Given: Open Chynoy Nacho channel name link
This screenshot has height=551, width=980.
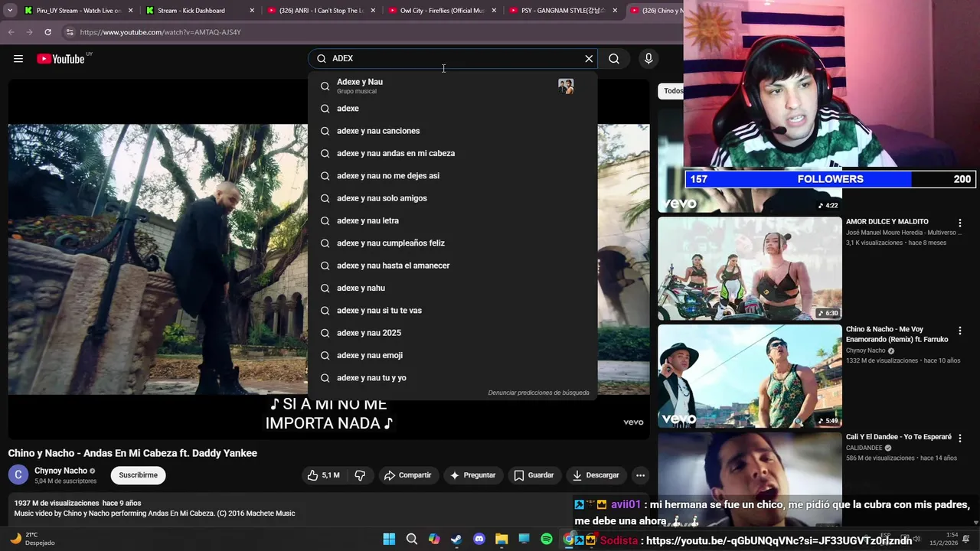Looking at the screenshot, I should (x=60, y=471).
